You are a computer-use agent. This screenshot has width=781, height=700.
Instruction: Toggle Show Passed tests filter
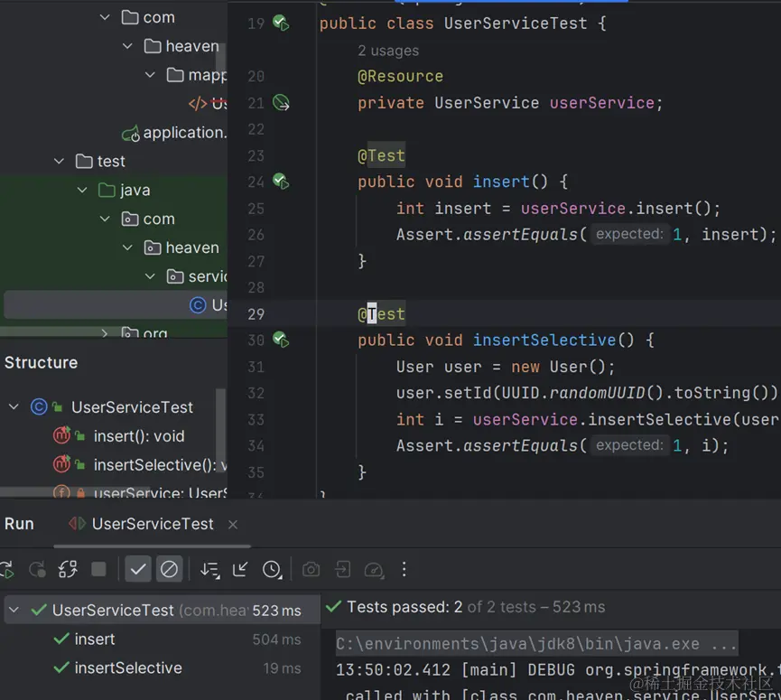tap(138, 569)
